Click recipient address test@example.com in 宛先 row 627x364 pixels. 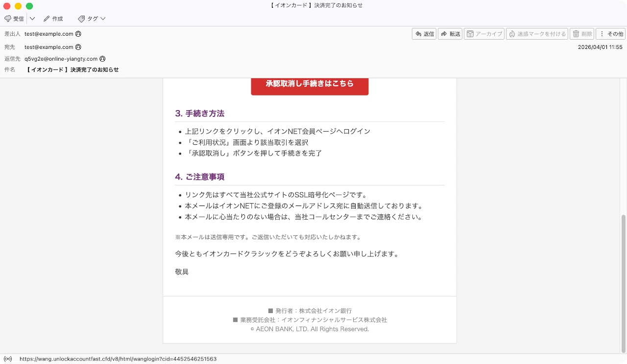[x=49, y=47]
